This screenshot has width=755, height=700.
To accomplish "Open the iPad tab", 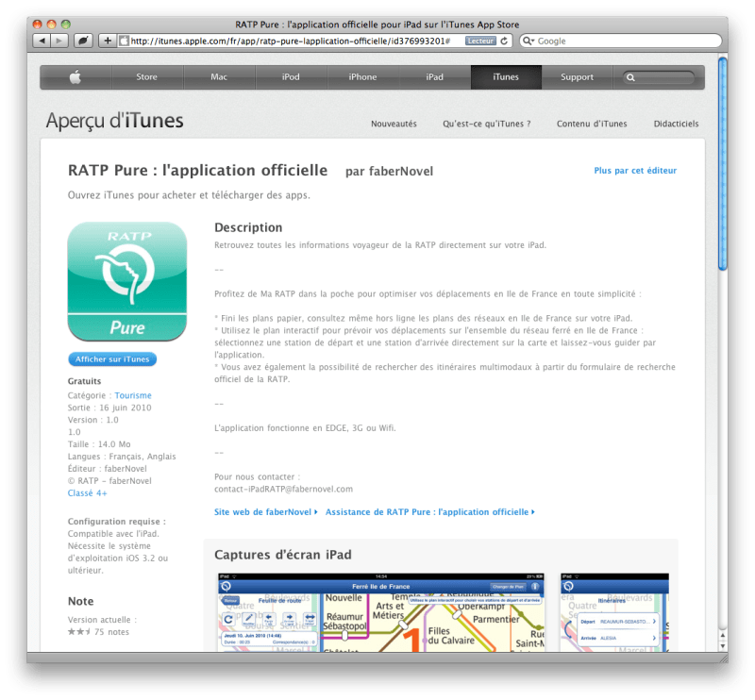I will pos(434,77).
